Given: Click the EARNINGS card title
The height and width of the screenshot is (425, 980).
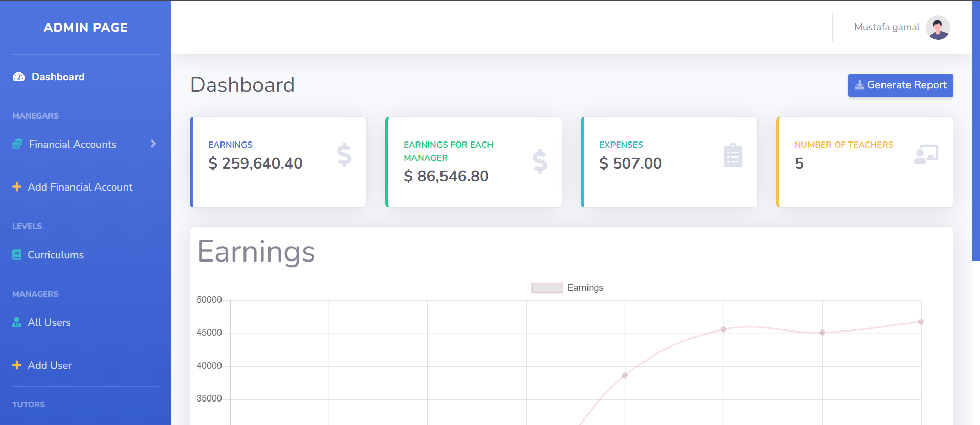Looking at the screenshot, I should pos(230,145).
